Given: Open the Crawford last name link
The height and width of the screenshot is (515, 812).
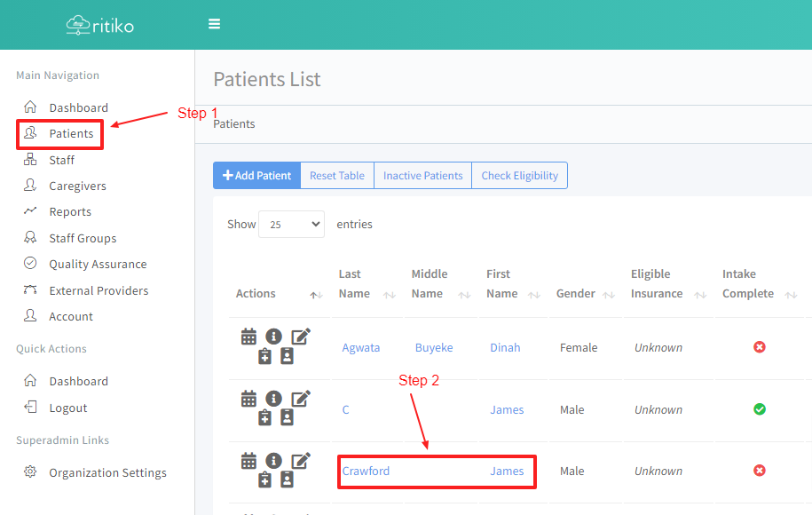Looking at the screenshot, I should (x=366, y=471).
